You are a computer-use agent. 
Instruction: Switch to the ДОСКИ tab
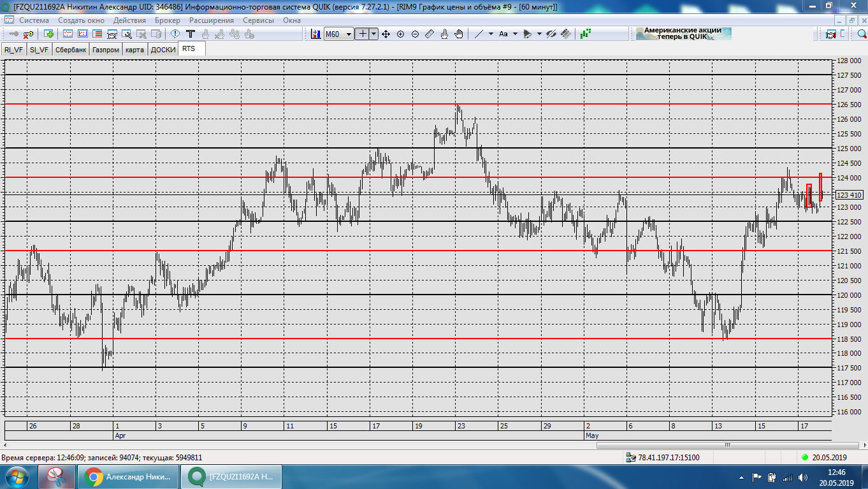163,50
